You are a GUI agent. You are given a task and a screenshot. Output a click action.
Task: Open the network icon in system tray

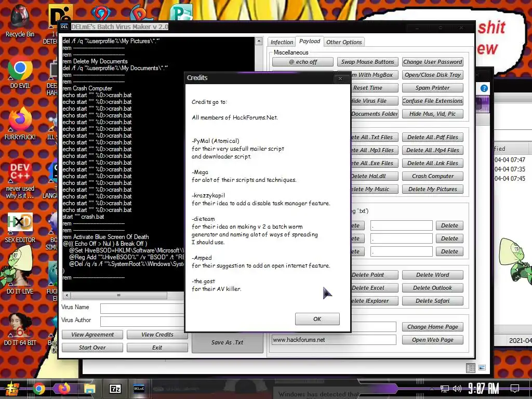coord(444,389)
